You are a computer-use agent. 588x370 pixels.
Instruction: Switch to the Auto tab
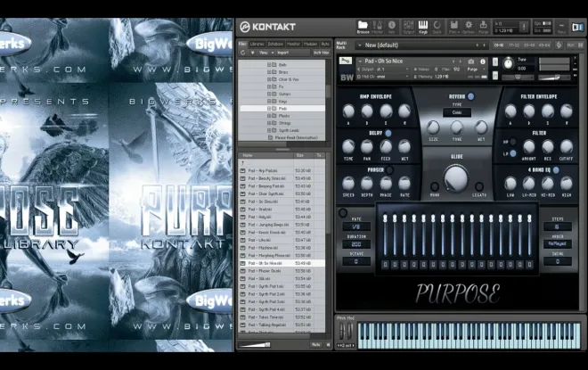[325, 44]
